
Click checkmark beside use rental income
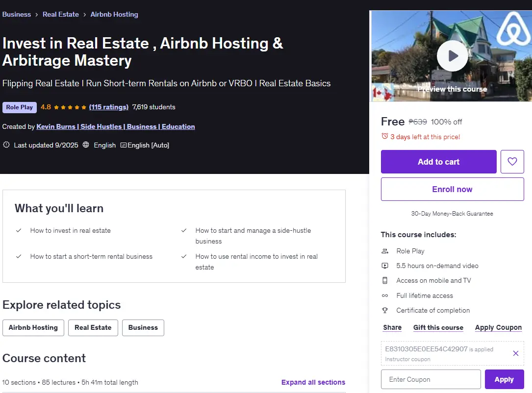(x=184, y=257)
